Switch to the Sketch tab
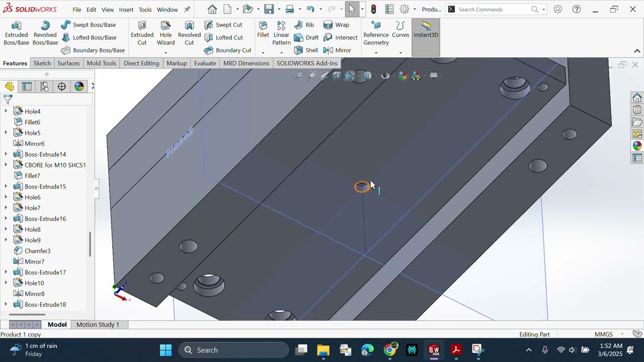 coord(42,63)
